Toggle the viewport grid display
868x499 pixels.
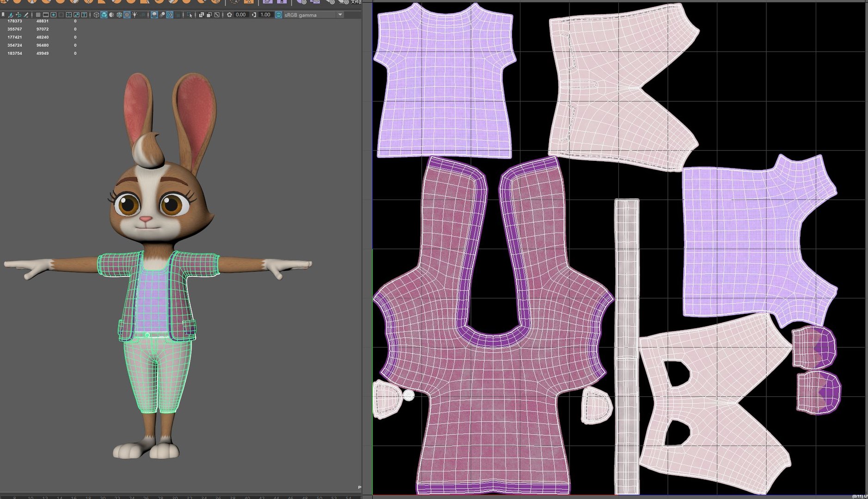point(38,15)
